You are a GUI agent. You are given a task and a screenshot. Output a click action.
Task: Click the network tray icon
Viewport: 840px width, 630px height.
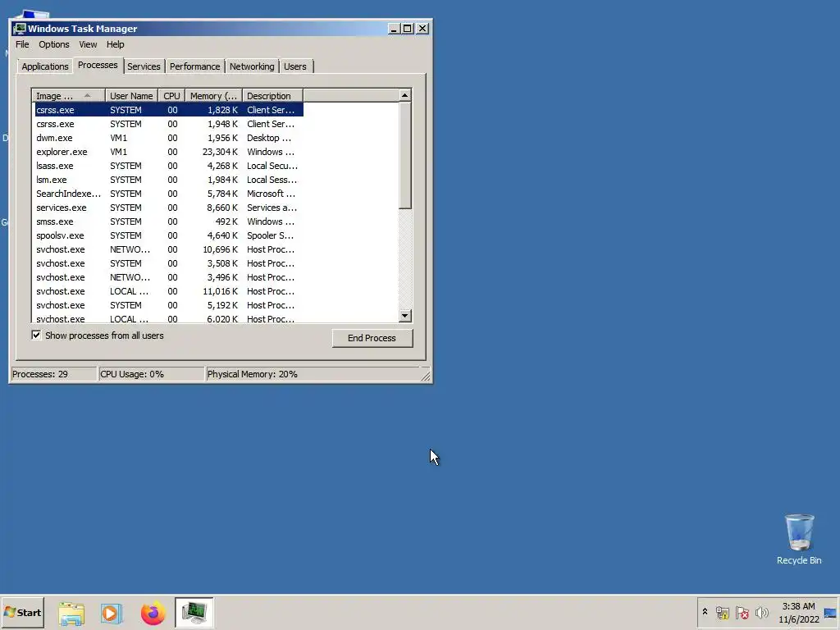click(723, 612)
